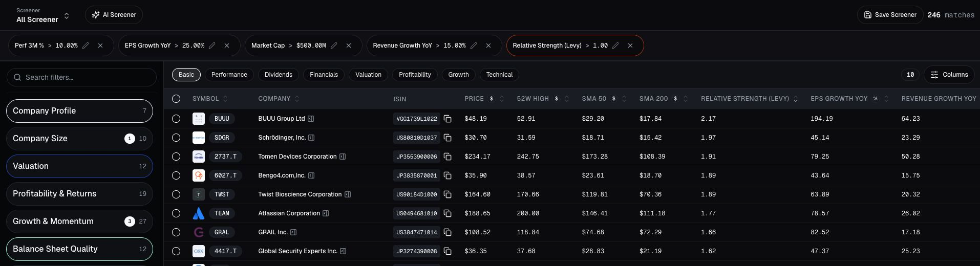Select the 4417.T row checkbox
Image resolution: width=980 pixels, height=266 pixels.
176,251
